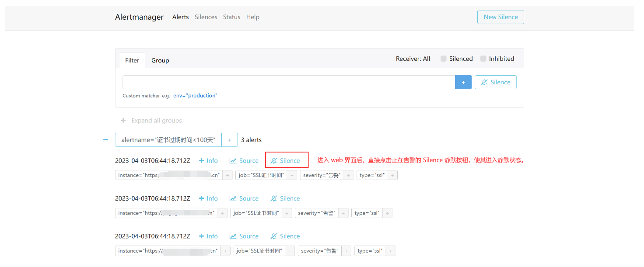Add first alert's instance label to filter
The height and width of the screenshot is (267, 644).
click(x=227, y=175)
